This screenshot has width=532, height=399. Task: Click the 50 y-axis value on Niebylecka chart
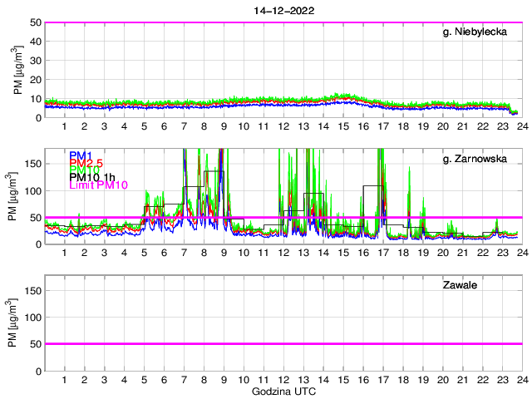(35, 22)
